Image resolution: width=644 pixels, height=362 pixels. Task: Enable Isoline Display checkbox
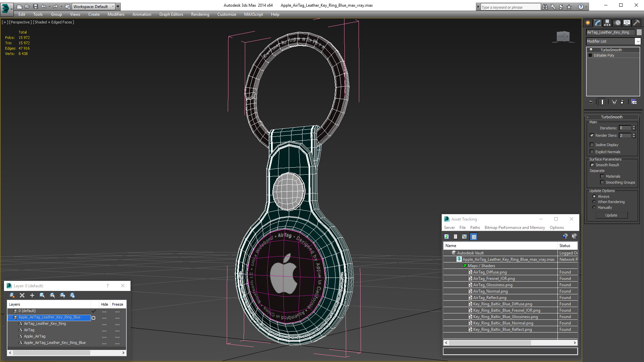click(592, 145)
